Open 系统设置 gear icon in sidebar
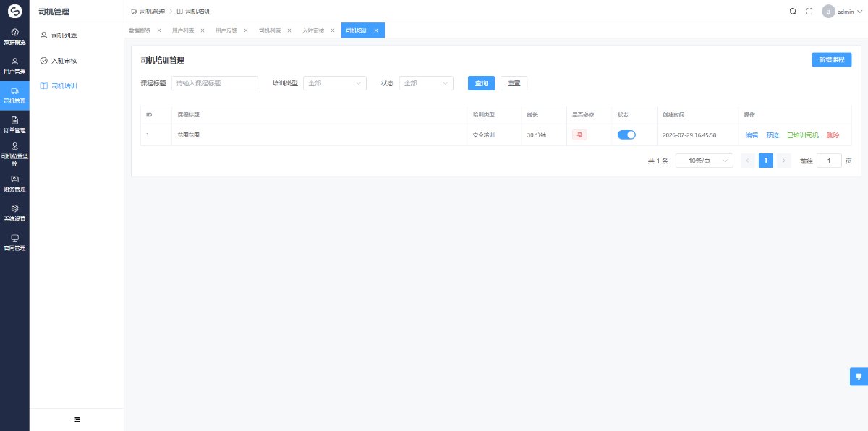 click(14, 208)
